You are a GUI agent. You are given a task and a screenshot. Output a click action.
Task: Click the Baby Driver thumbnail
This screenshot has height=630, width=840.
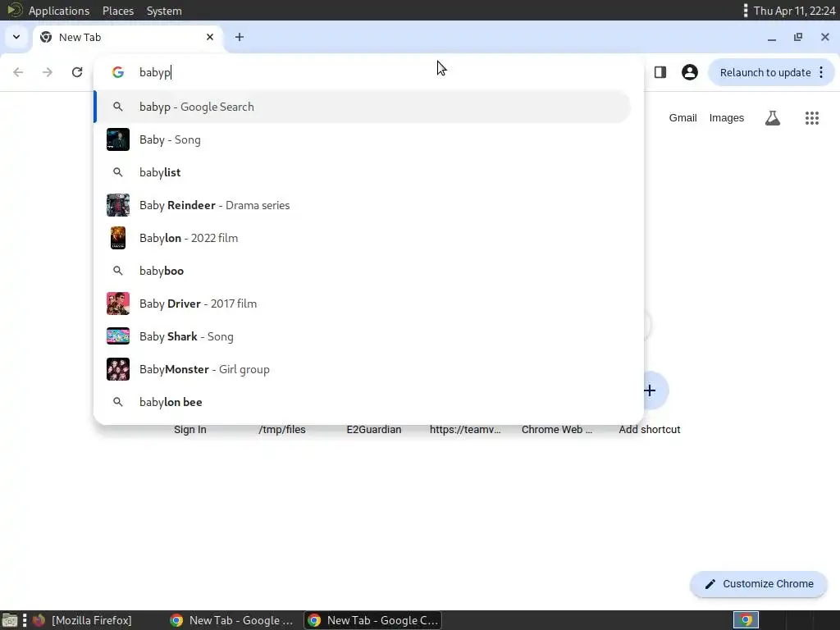[118, 304]
